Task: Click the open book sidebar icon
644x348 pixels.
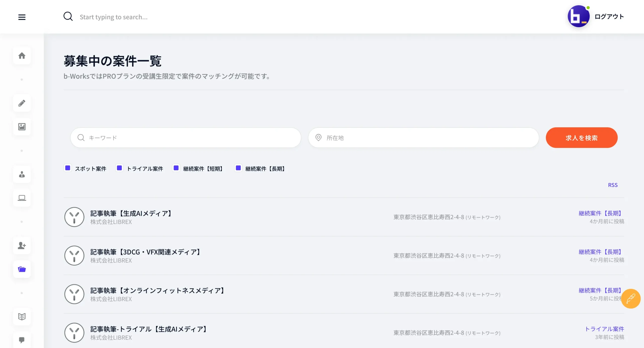Action: tap(22, 317)
